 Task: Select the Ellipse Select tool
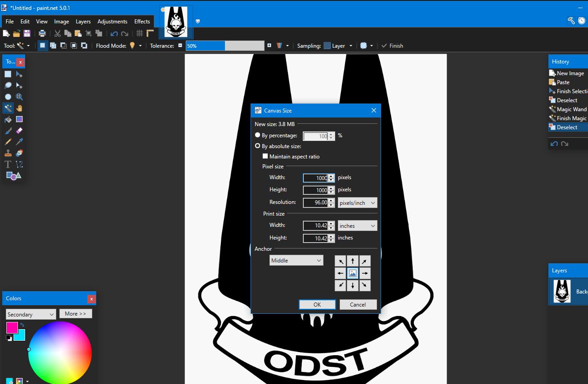pyautogui.click(x=8, y=97)
